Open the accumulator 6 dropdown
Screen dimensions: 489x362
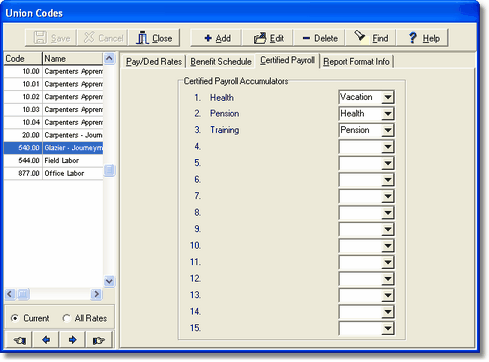388,180
